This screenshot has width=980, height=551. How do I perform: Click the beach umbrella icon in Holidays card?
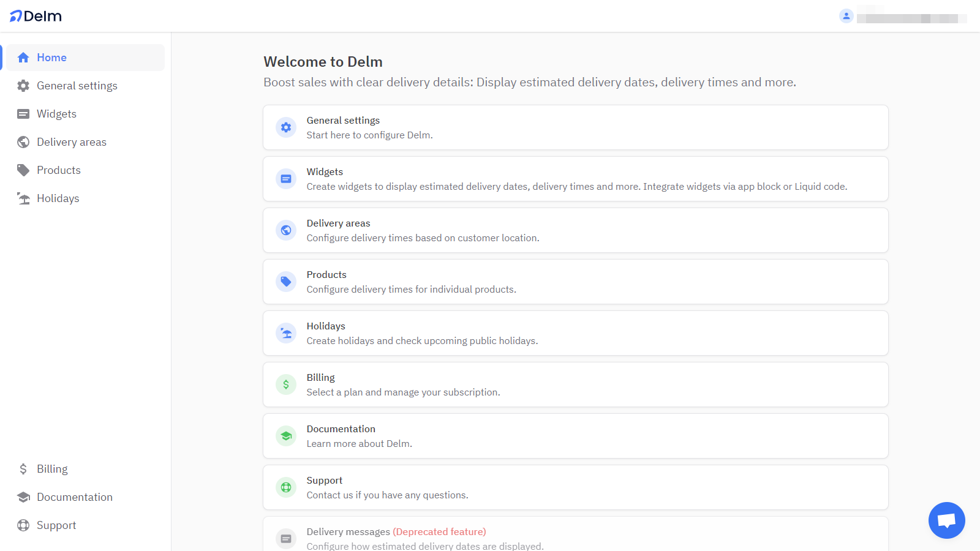286,333
